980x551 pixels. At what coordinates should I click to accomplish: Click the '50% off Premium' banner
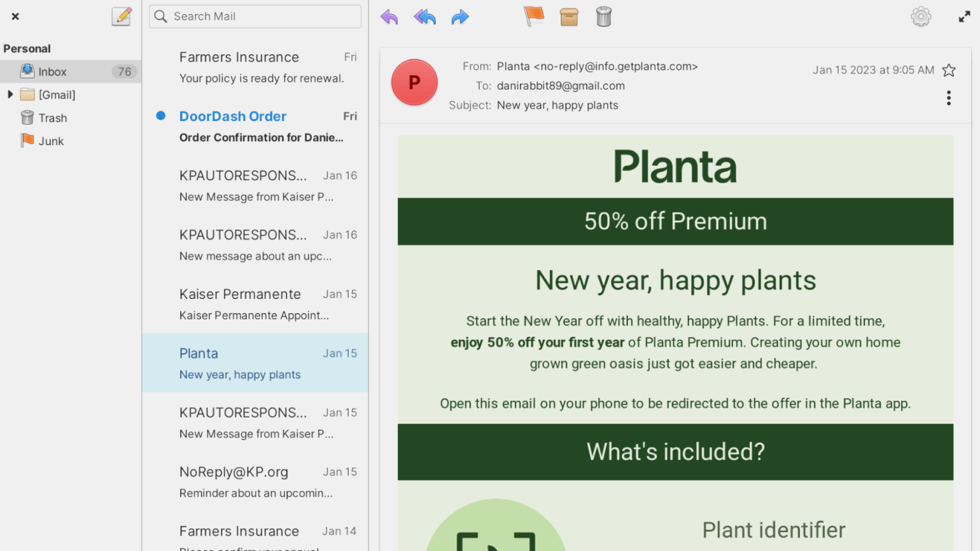point(675,221)
